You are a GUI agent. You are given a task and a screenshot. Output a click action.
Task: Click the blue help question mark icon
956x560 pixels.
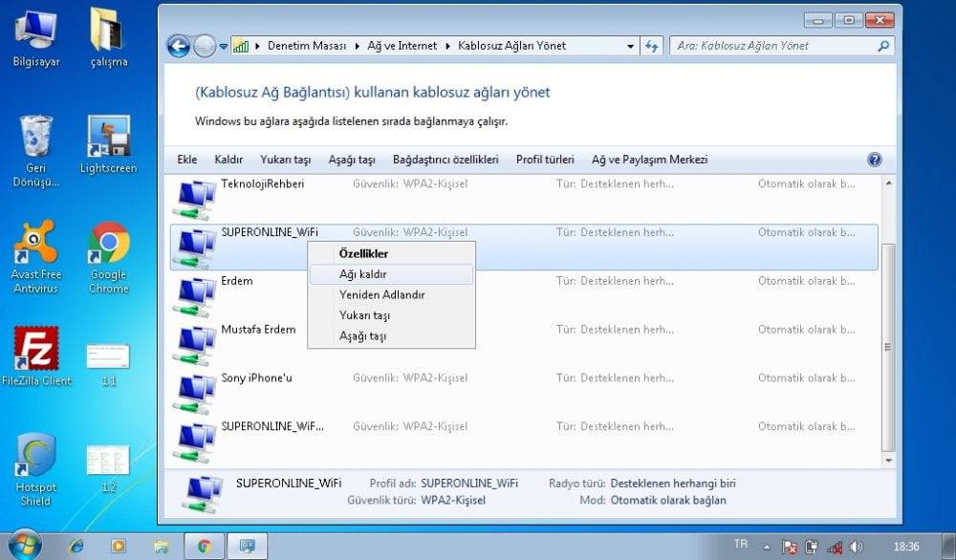(875, 160)
